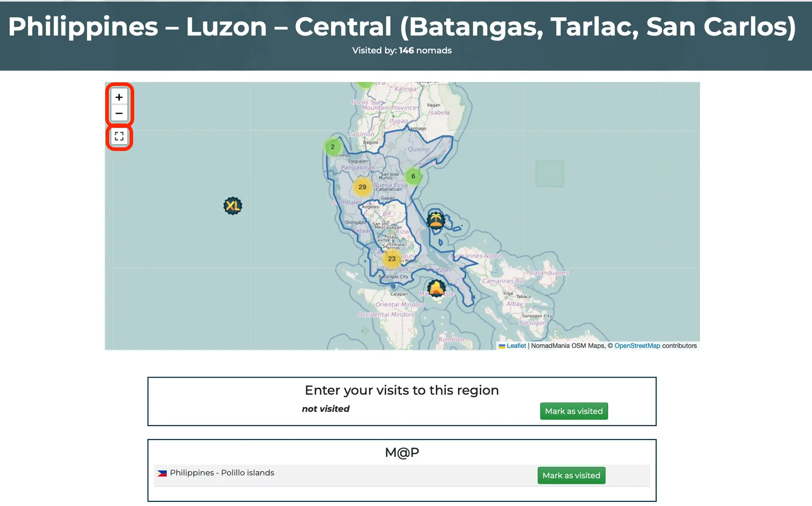Click the XL badge marker
The width and height of the screenshot is (812, 506).
(x=233, y=206)
